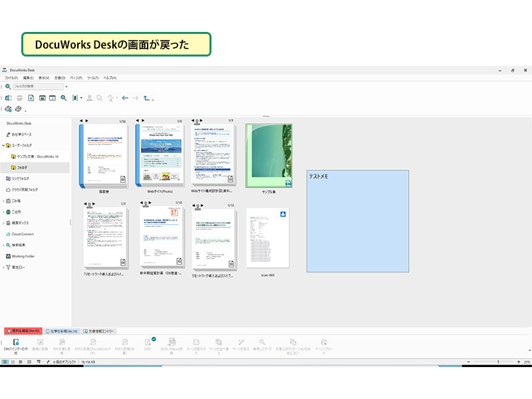Click the ページの加工 tool icon
Viewport: 532px width, 399px height.
[x=241, y=342]
